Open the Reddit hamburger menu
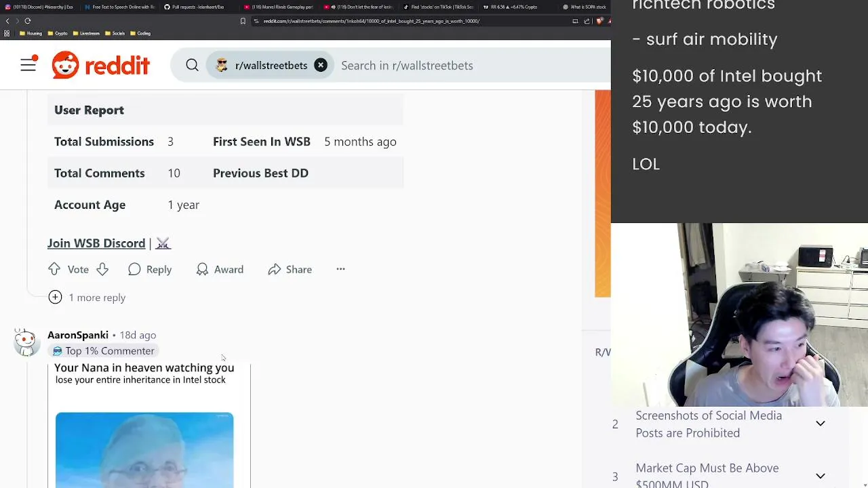The height and width of the screenshot is (488, 868). click(28, 65)
